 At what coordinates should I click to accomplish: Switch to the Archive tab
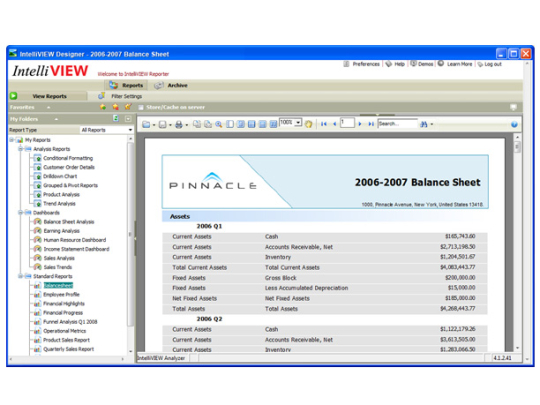coord(171,85)
